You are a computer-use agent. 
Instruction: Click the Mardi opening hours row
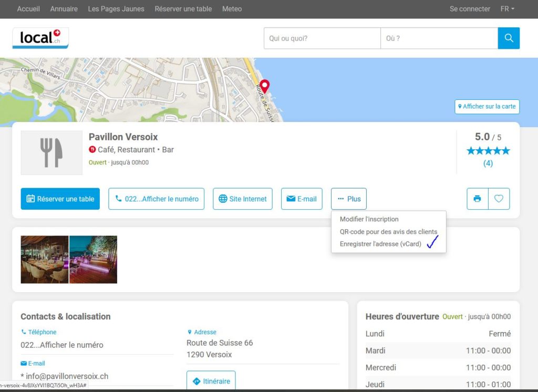(438, 350)
